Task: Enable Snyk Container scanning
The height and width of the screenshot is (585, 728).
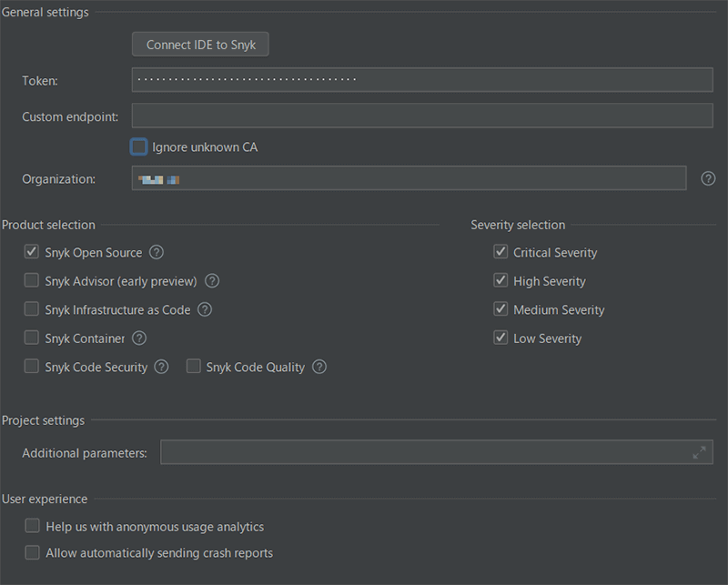Action: click(32, 338)
